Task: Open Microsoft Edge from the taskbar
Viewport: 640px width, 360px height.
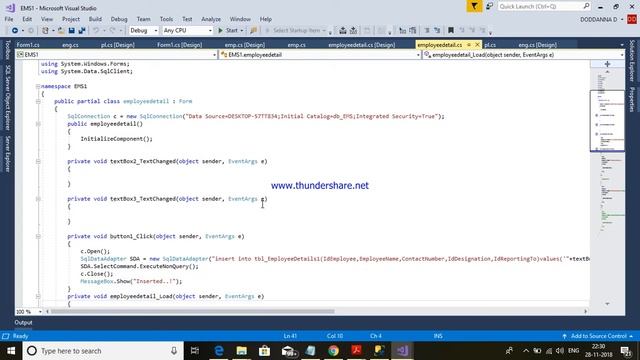Action: (x=219, y=351)
